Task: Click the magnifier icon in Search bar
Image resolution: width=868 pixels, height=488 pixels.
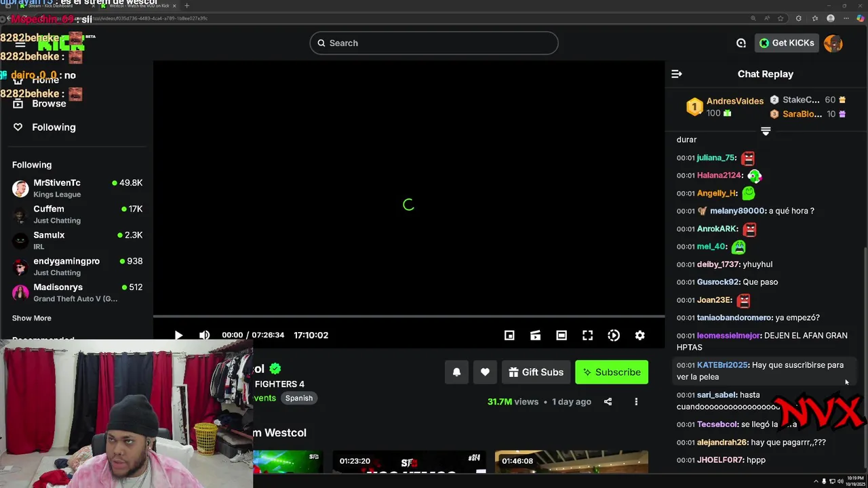Action: (321, 43)
